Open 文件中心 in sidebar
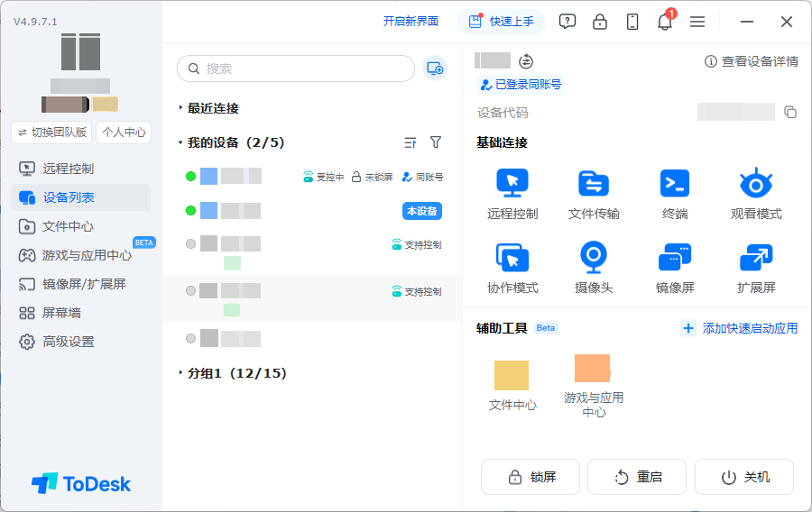The image size is (812, 512). tap(81, 226)
